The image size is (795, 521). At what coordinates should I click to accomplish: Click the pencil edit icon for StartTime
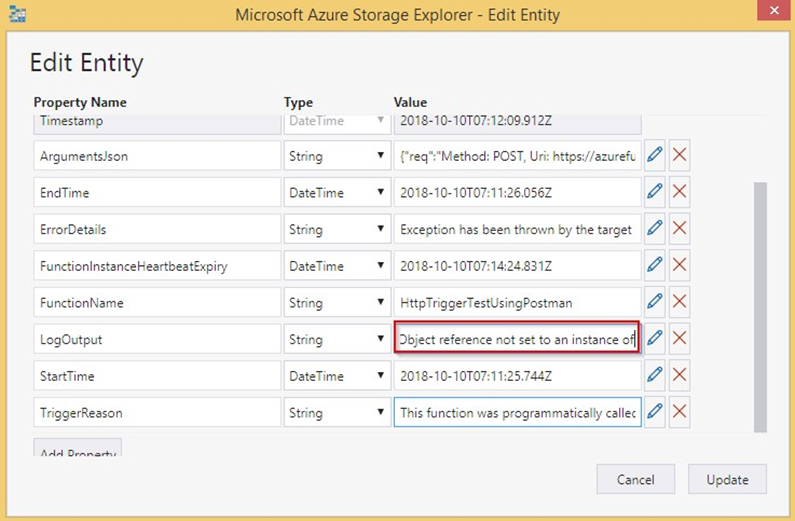click(655, 376)
